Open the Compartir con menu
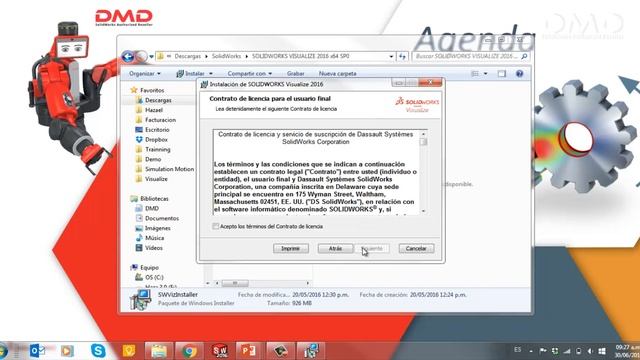This screenshot has width=640, height=360. pyautogui.click(x=249, y=73)
